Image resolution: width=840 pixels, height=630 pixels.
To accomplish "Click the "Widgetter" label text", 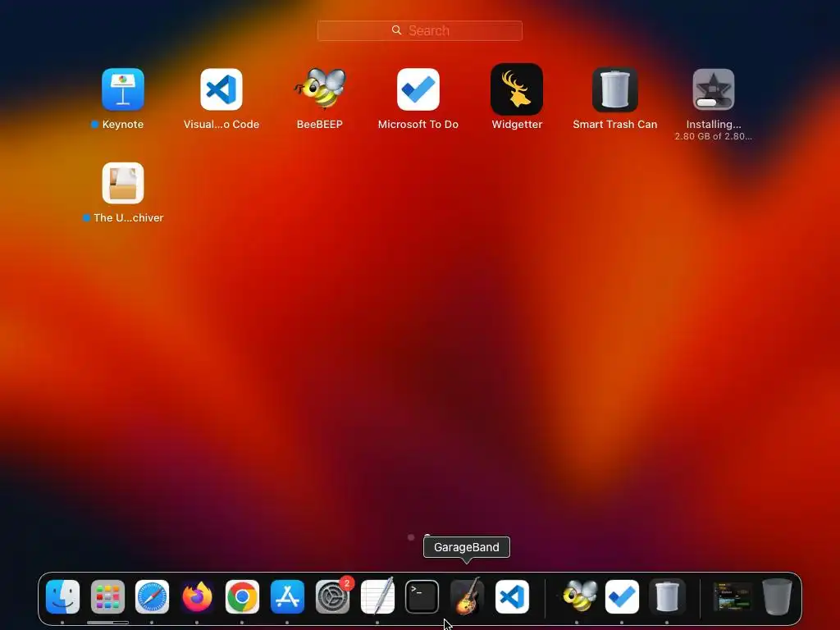I will coord(517,125).
